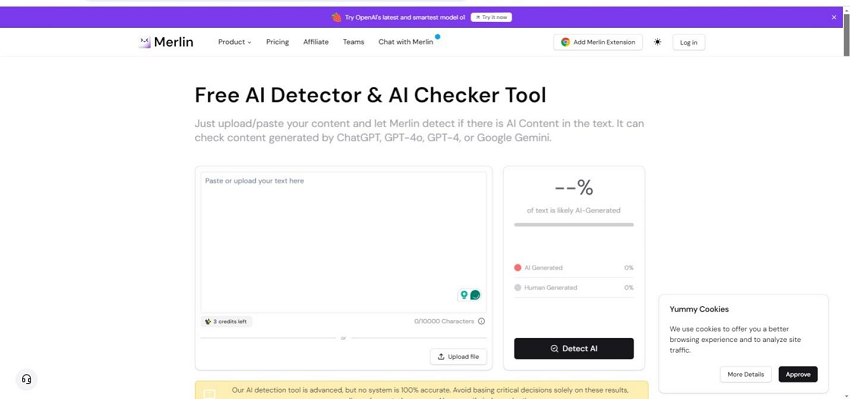The width and height of the screenshot is (850, 399).
Task: Click More Details in cookie notice
Action: [745, 375]
